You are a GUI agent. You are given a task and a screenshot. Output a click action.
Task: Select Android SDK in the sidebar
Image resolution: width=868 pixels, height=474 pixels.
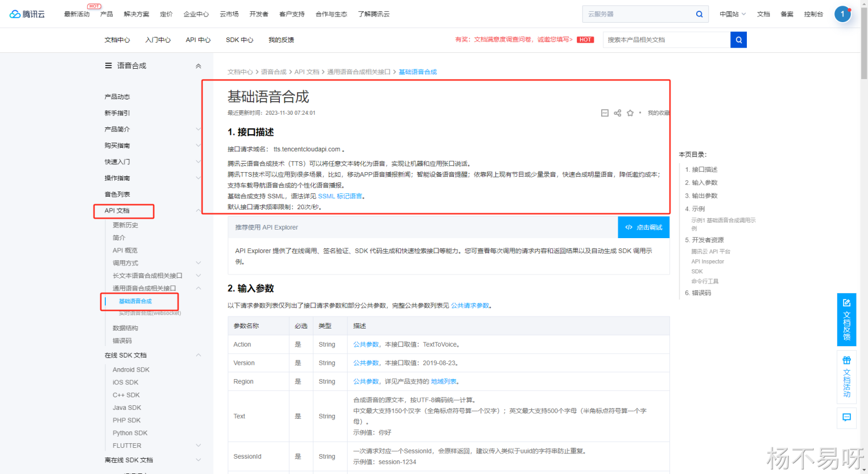point(131,370)
